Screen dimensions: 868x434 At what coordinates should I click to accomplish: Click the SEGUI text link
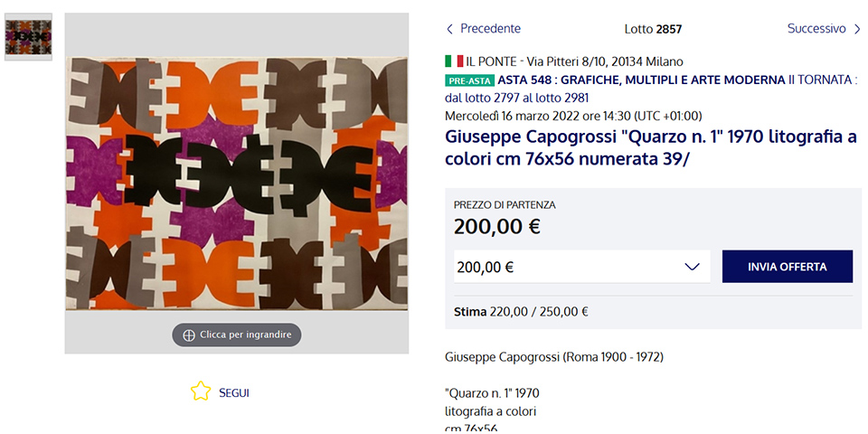[233, 392]
